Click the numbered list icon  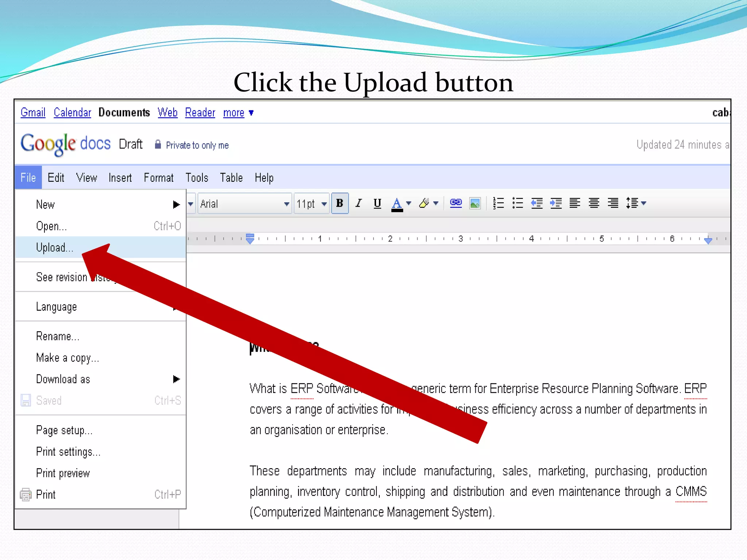498,203
